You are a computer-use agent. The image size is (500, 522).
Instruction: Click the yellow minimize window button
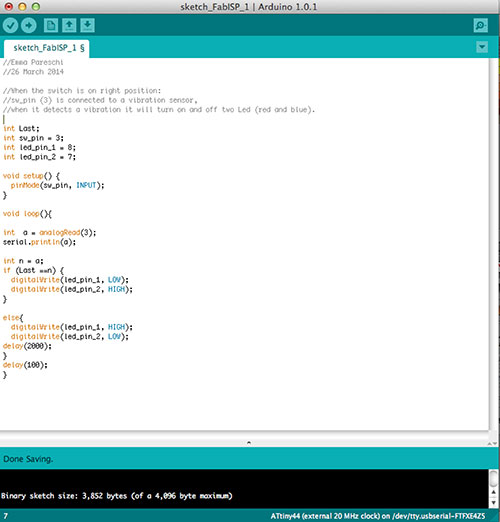[x=22, y=6]
